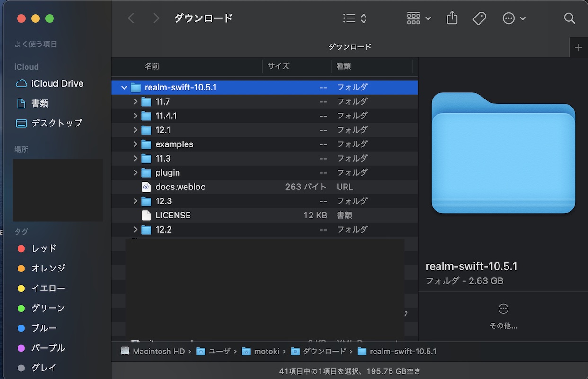588x379 pixels.
Task: Expand the examples folder
Action: [x=135, y=144]
